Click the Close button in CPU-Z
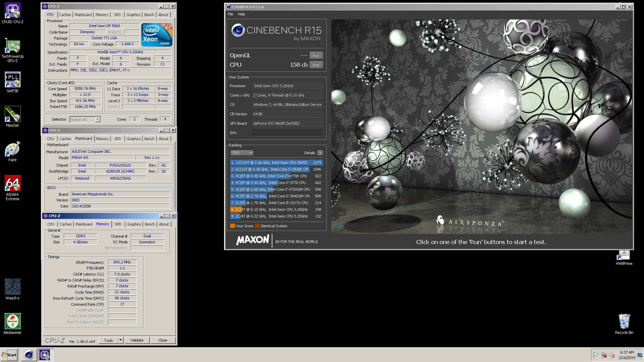 point(163,340)
